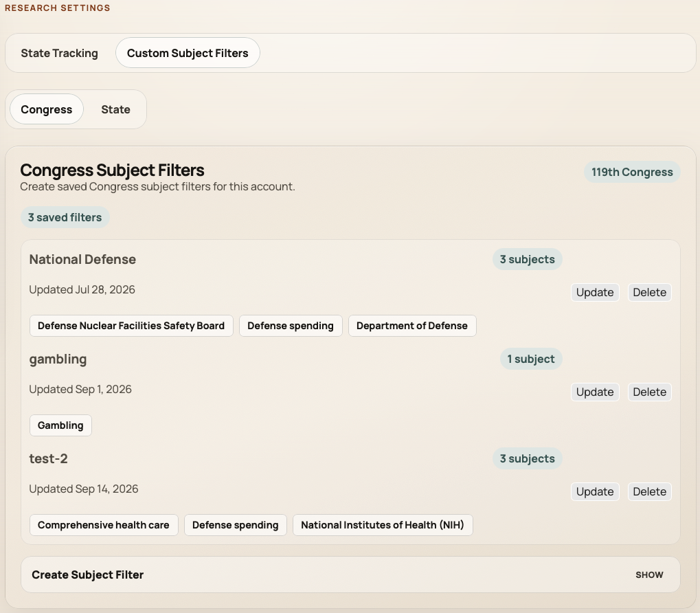Click National Institutes of Health (NIH) tag
This screenshot has width=700, height=613.
point(383,525)
